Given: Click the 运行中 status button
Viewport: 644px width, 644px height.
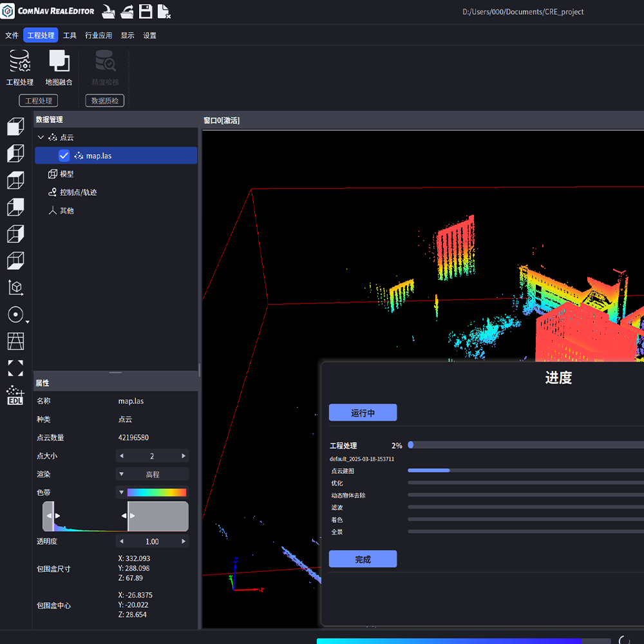Looking at the screenshot, I should [363, 413].
